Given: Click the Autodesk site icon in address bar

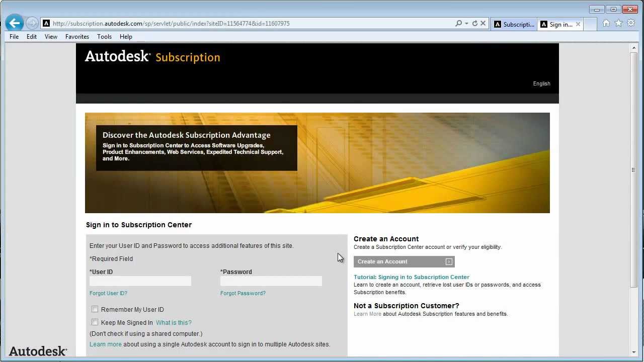Looking at the screenshot, I should tap(46, 23).
